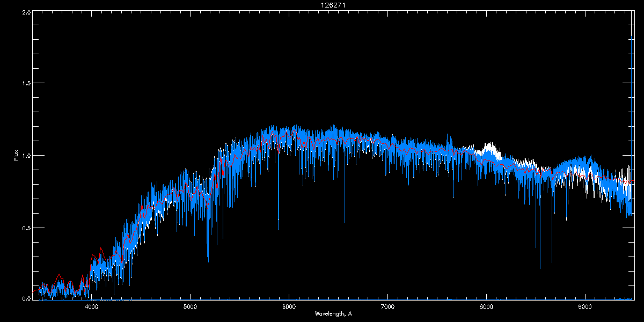Viewport: 644px width, 322px height.
Task: Click the 2.0 flux tick label
Action: tap(26, 12)
